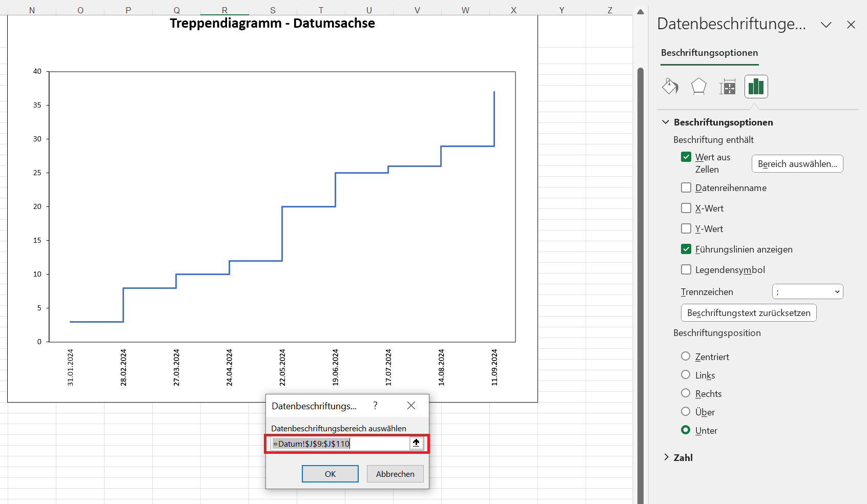Select column header R
The height and width of the screenshot is (504, 867).
click(x=224, y=10)
